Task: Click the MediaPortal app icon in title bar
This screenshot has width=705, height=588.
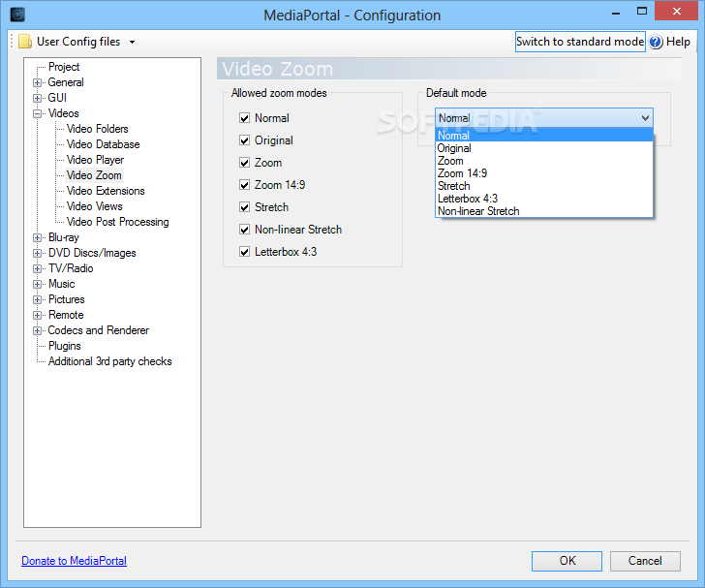Action: pyautogui.click(x=17, y=15)
